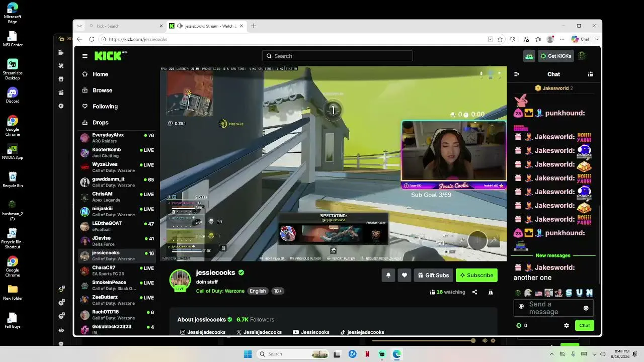Open the Windows Start menu
This screenshot has width=644, height=362.
point(248,354)
